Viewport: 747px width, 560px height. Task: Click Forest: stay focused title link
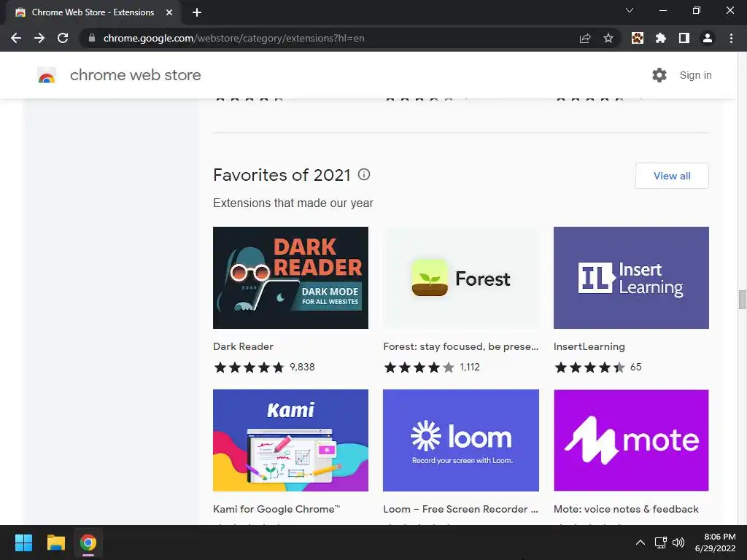pyautogui.click(x=461, y=346)
